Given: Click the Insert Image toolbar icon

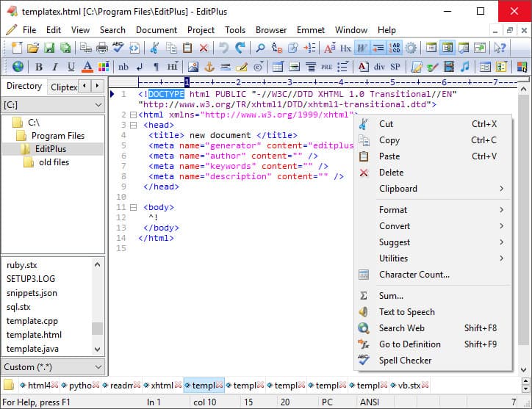Looking at the screenshot, I should (193, 67).
